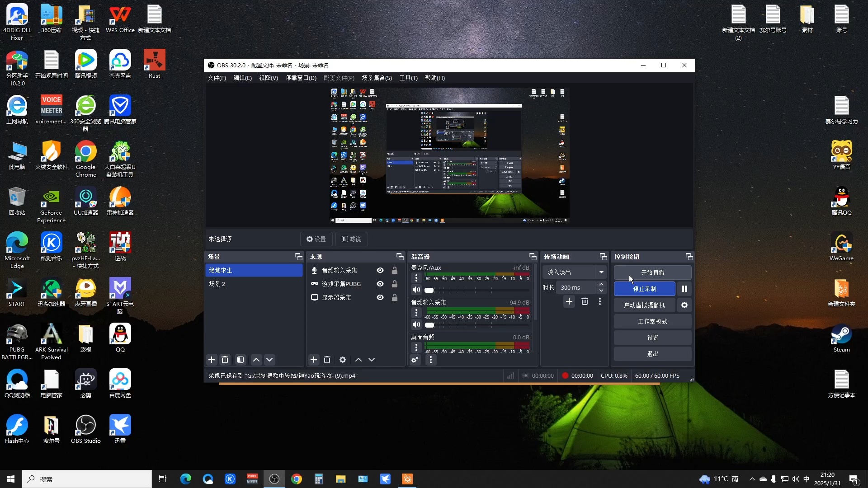Screen dimensions: 868x488
Task: Select 场景 2 in scenes list
Action: point(254,284)
